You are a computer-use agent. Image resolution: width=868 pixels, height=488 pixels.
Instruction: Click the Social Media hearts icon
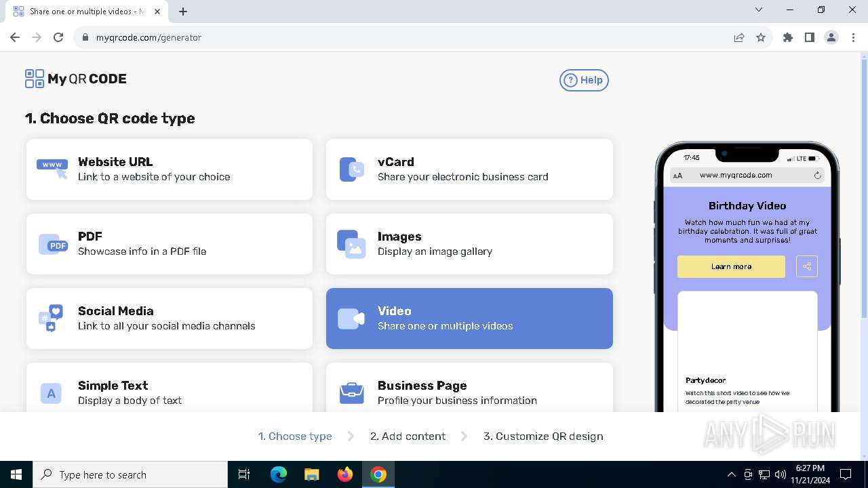coord(52,318)
